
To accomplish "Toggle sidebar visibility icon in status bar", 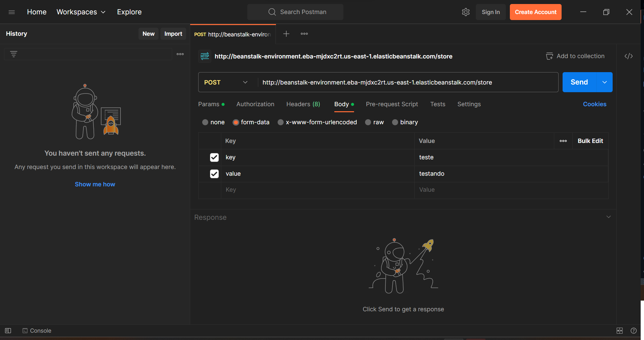I will [8, 331].
